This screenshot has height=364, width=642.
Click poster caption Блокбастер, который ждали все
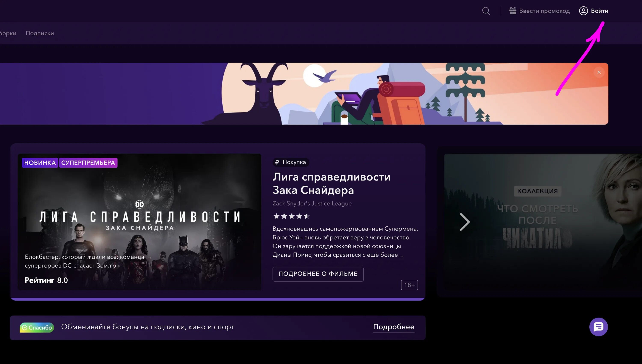coord(85,261)
